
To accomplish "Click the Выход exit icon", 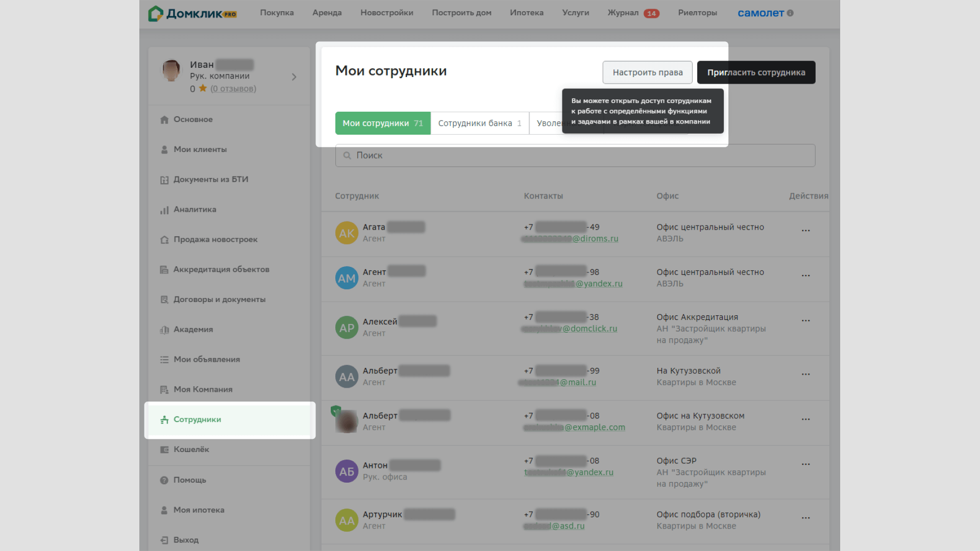I will point(164,540).
